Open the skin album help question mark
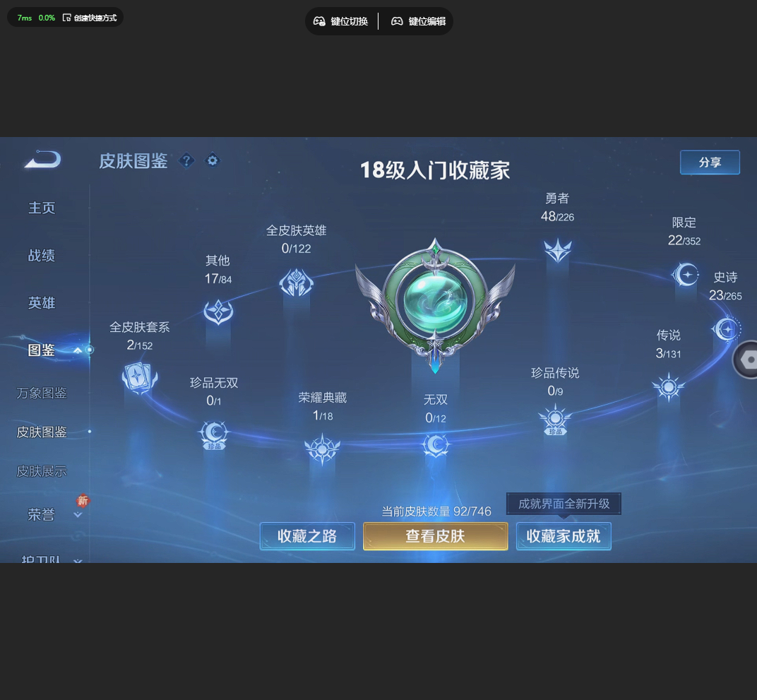The image size is (757, 700). click(186, 160)
